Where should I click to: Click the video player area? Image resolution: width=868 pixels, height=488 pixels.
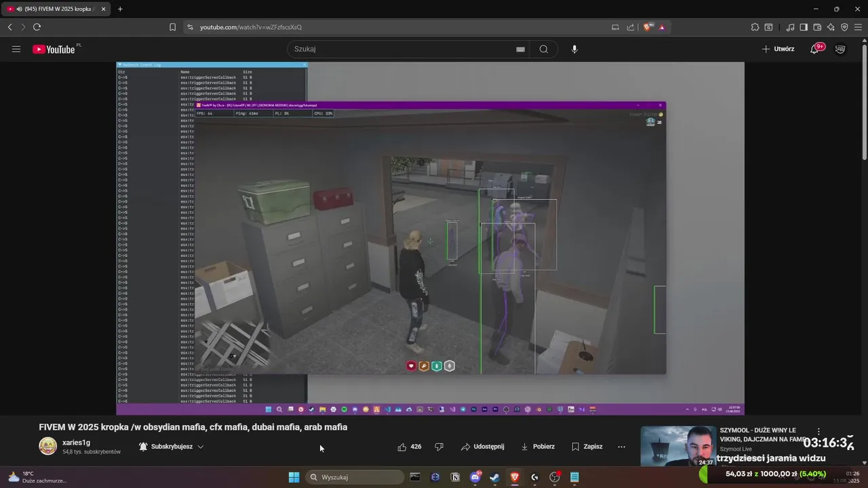pos(430,238)
